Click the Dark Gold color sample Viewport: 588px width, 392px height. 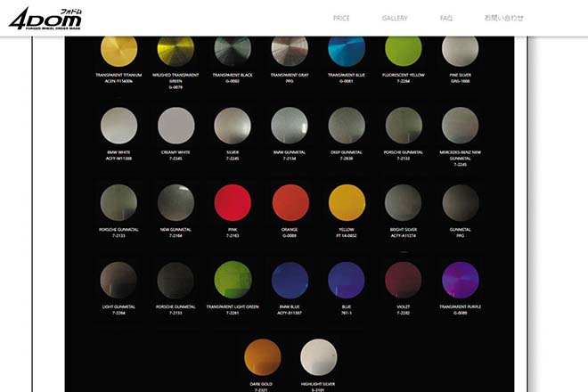[x=262, y=357]
